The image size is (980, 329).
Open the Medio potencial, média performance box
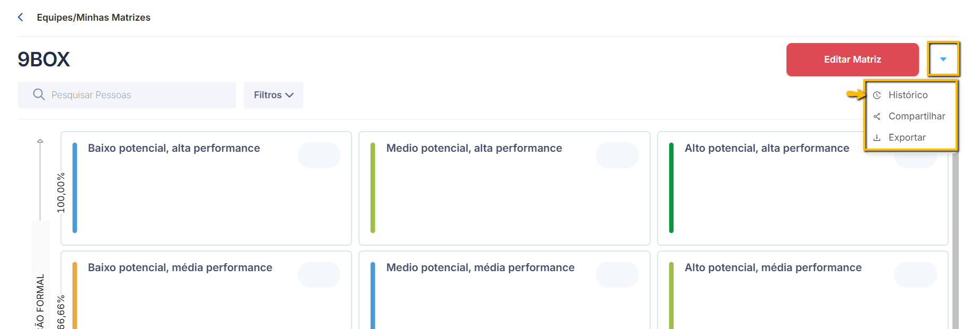coord(504,290)
